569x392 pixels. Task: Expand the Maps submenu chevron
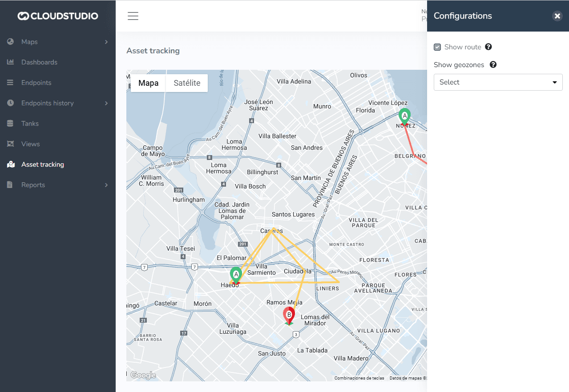click(106, 42)
